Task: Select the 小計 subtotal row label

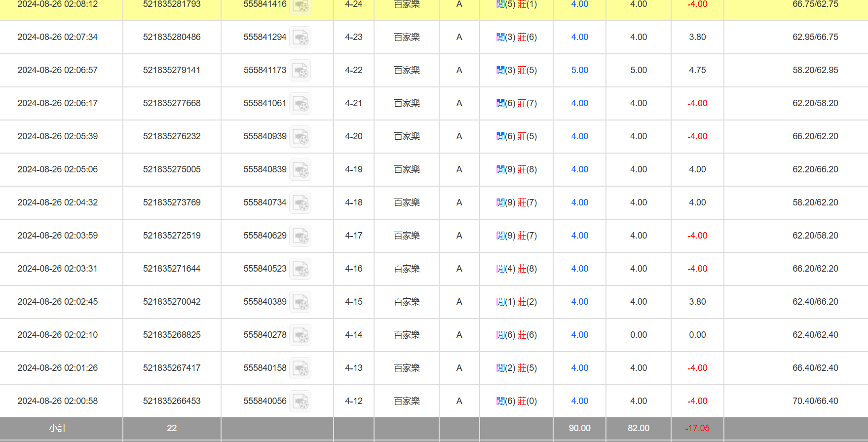Action: click(58, 428)
